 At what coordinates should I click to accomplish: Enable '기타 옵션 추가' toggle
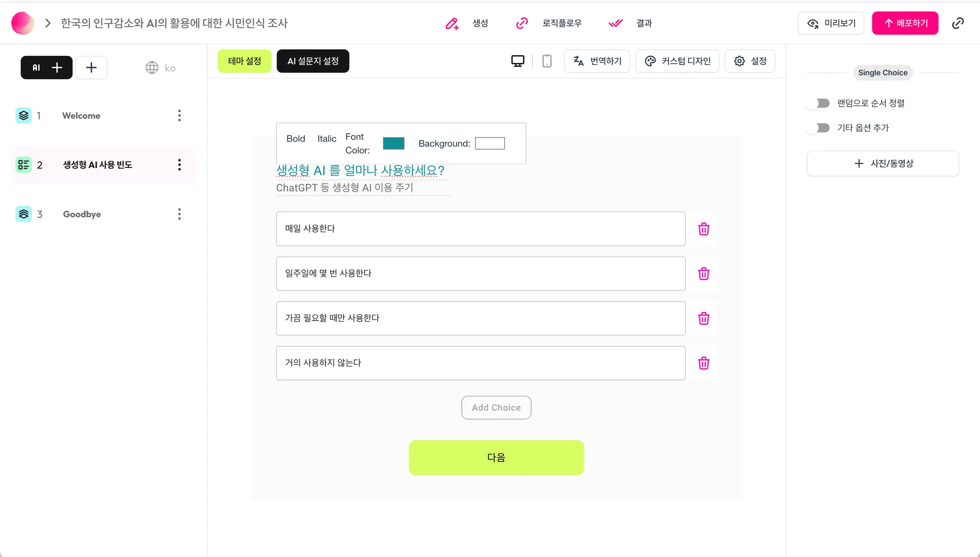point(819,128)
